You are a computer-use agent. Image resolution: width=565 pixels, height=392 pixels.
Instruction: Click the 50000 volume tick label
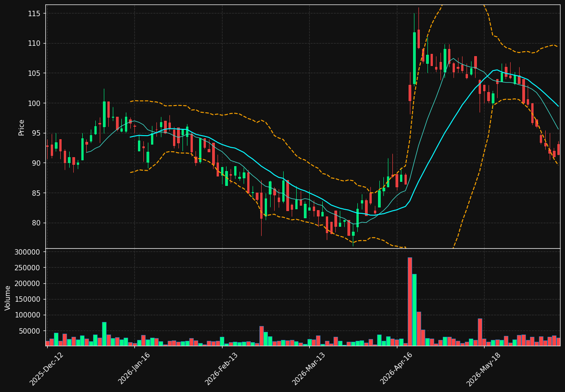(30, 331)
